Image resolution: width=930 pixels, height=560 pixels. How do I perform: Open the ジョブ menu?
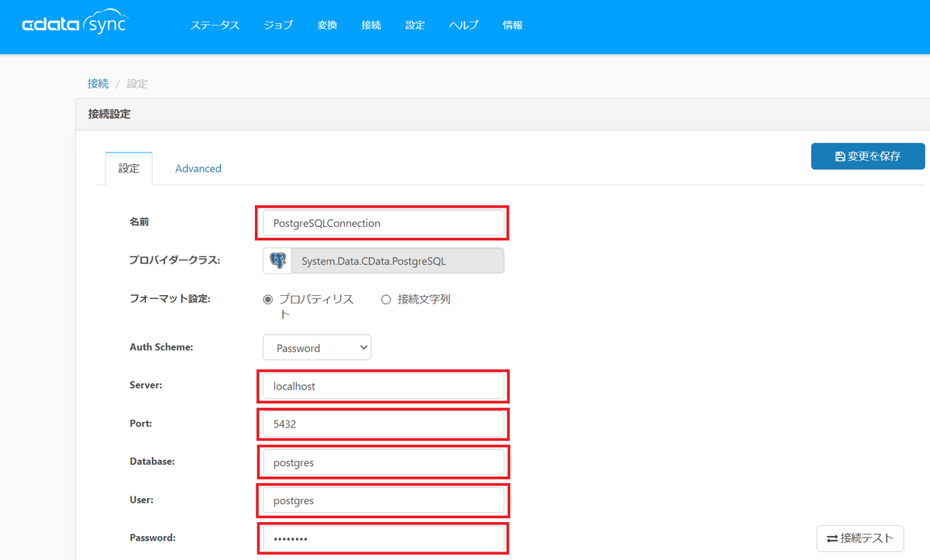click(278, 25)
